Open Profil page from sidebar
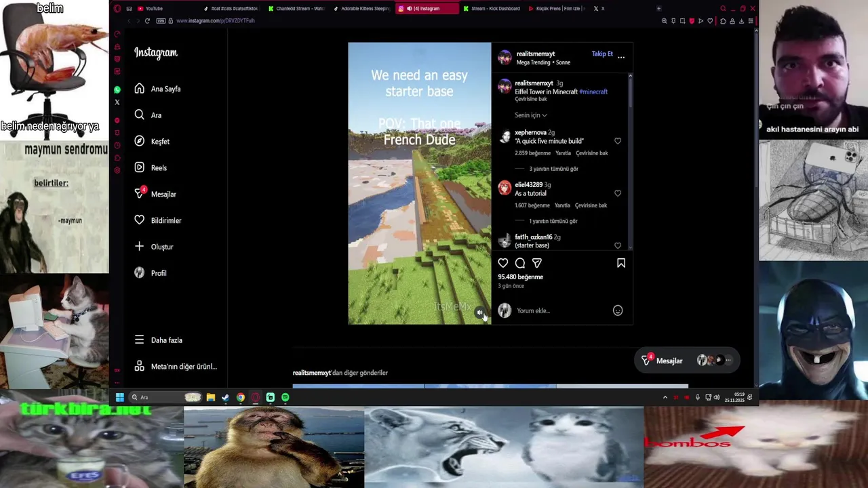This screenshot has height=488, width=868. (x=151, y=273)
